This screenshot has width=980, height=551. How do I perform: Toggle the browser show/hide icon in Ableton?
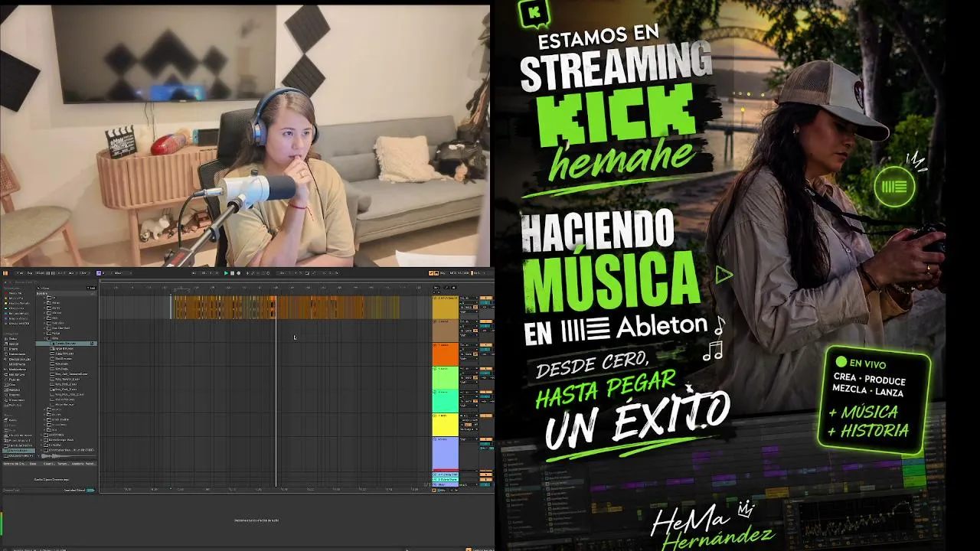point(5,272)
